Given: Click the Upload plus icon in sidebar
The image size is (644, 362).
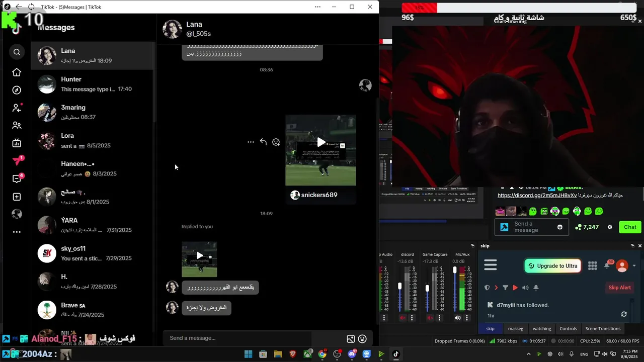Looking at the screenshot, I should click(x=17, y=197).
